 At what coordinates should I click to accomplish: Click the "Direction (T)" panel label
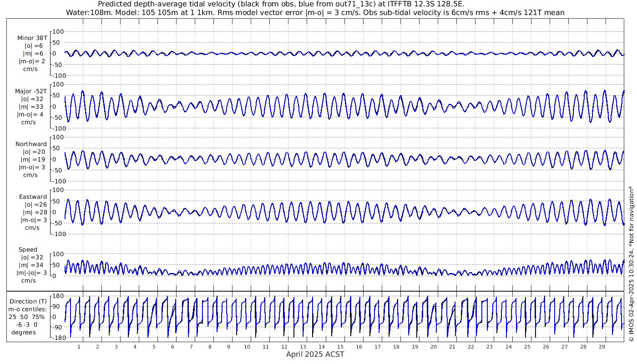click(28, 301)
